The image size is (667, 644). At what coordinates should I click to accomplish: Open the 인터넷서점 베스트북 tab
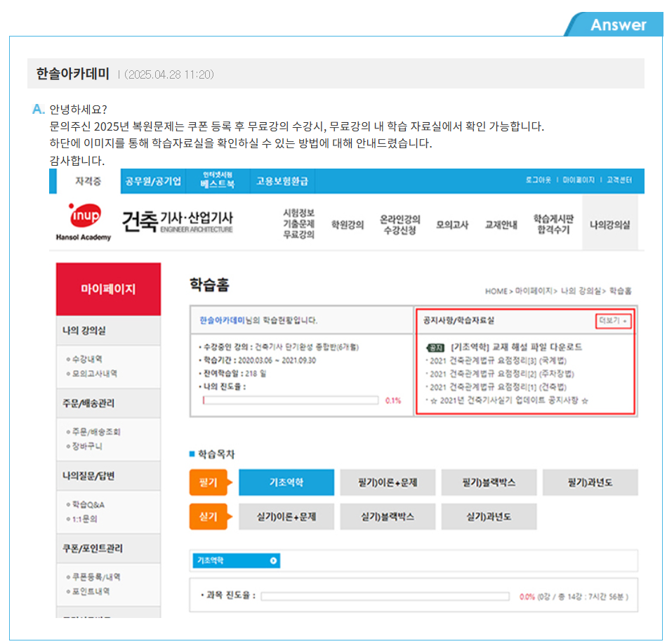[218, 180]
